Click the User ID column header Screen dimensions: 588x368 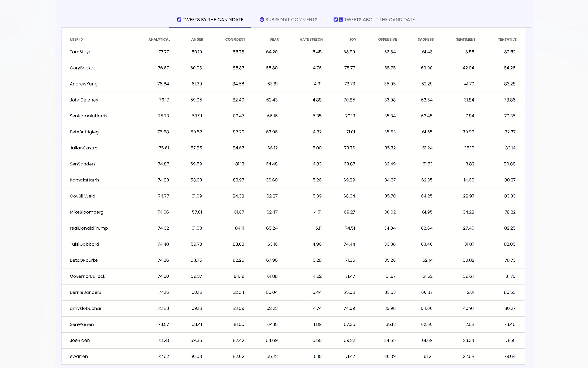tap(76, 39)
